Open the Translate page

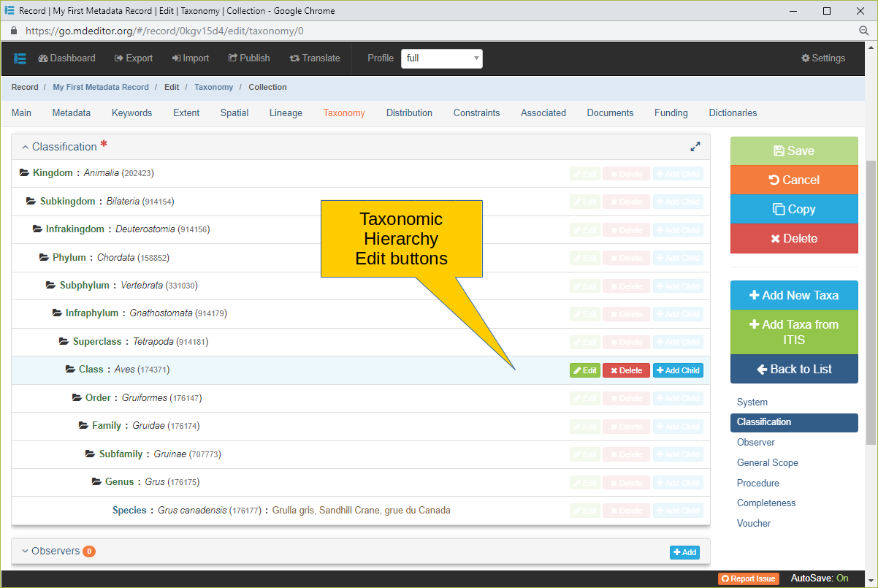[315, 58]
